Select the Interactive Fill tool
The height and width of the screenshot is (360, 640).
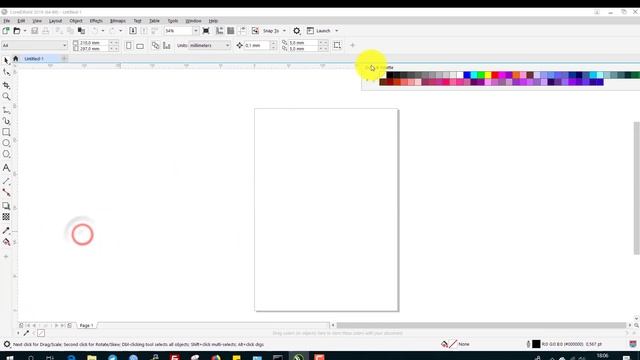6,242
